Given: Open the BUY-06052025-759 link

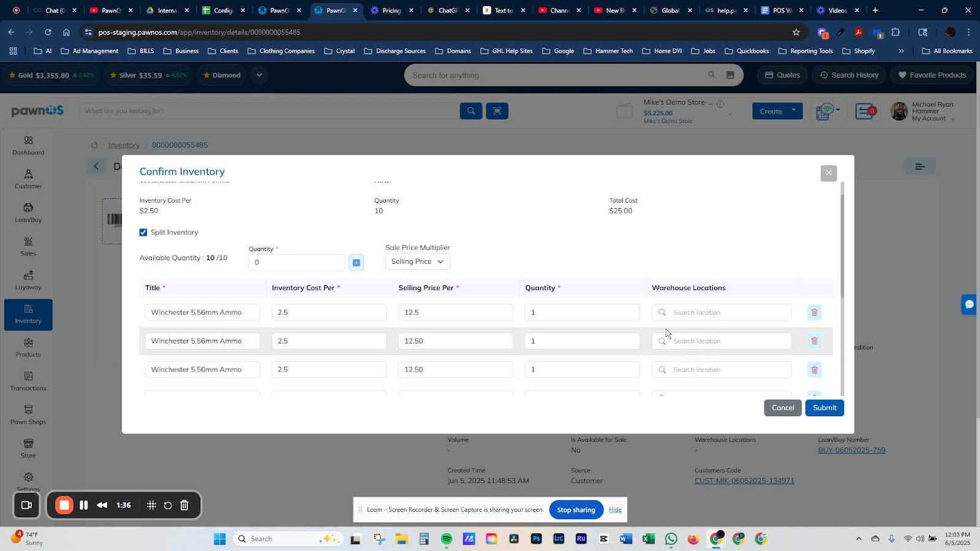Looking at the screenshot, I should pyautogui.click(x=851, y=450).
